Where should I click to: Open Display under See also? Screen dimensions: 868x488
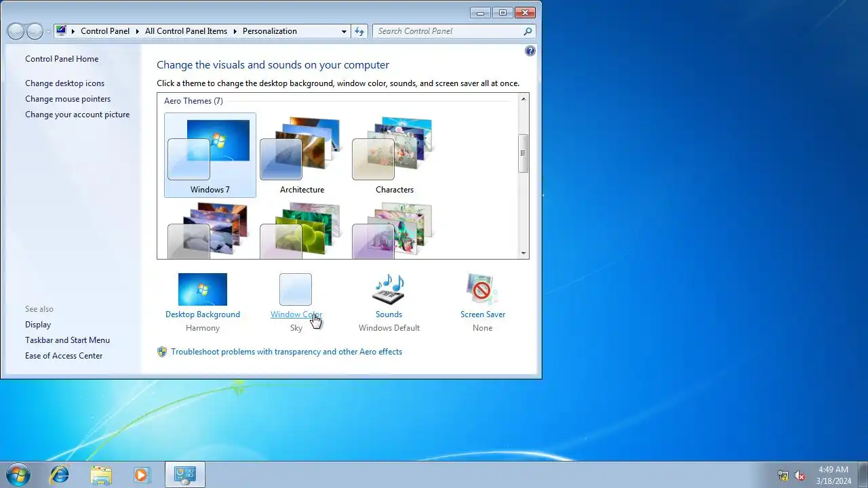[x=38, y=325]
